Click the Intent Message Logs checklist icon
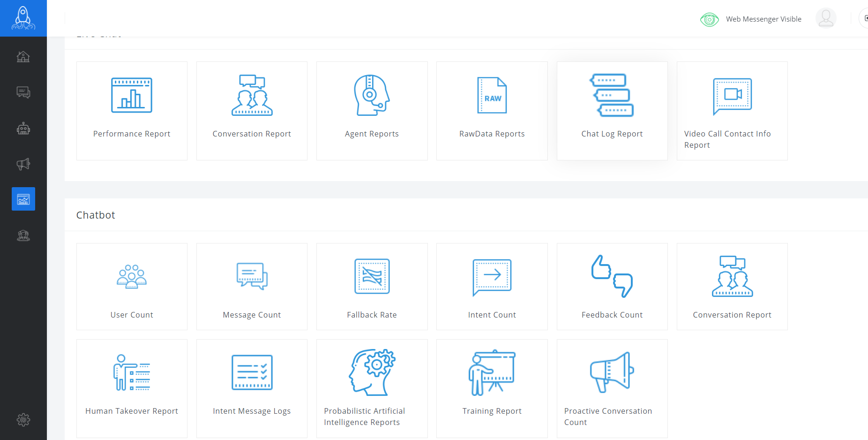 pyautogui.click(x=252, y=372)
